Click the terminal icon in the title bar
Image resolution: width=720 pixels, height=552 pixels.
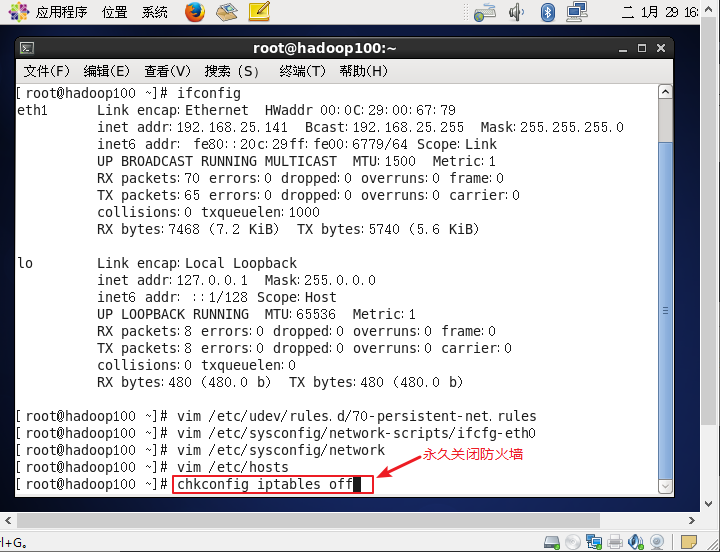click(x=27, y=48)
